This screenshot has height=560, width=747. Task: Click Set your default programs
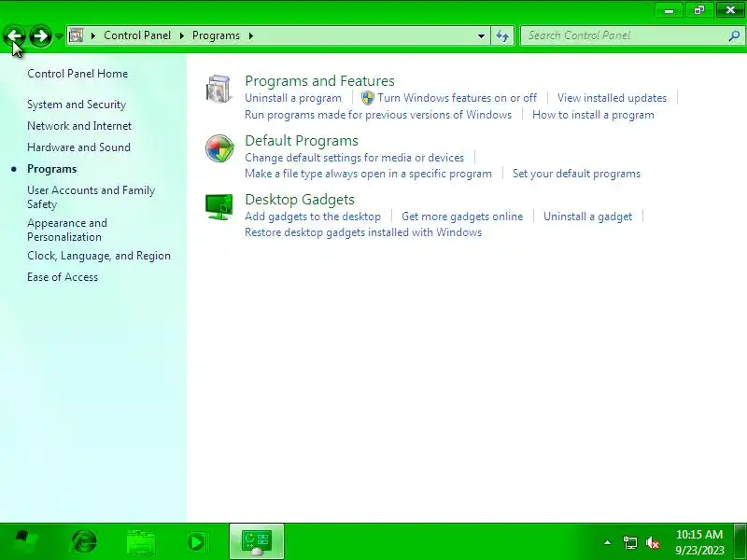click(576, 174)
